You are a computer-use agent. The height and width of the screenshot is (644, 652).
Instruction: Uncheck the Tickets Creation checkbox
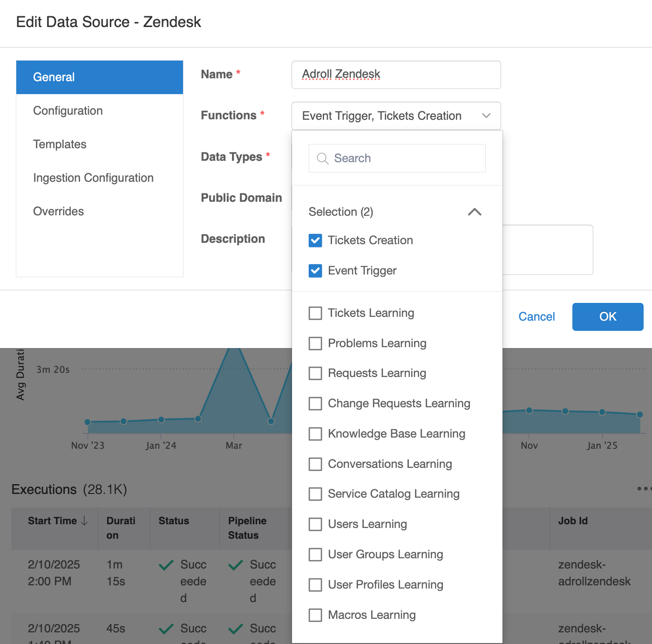(315, 240)
